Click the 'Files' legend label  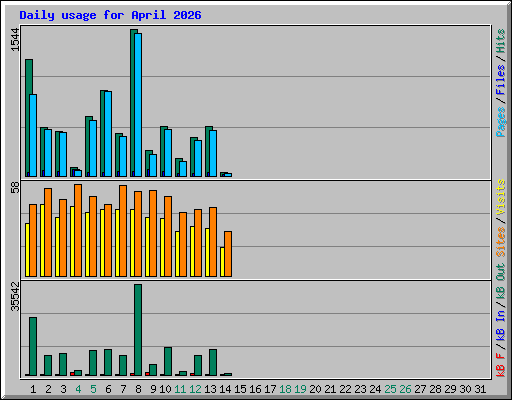(x=500, y=79)
